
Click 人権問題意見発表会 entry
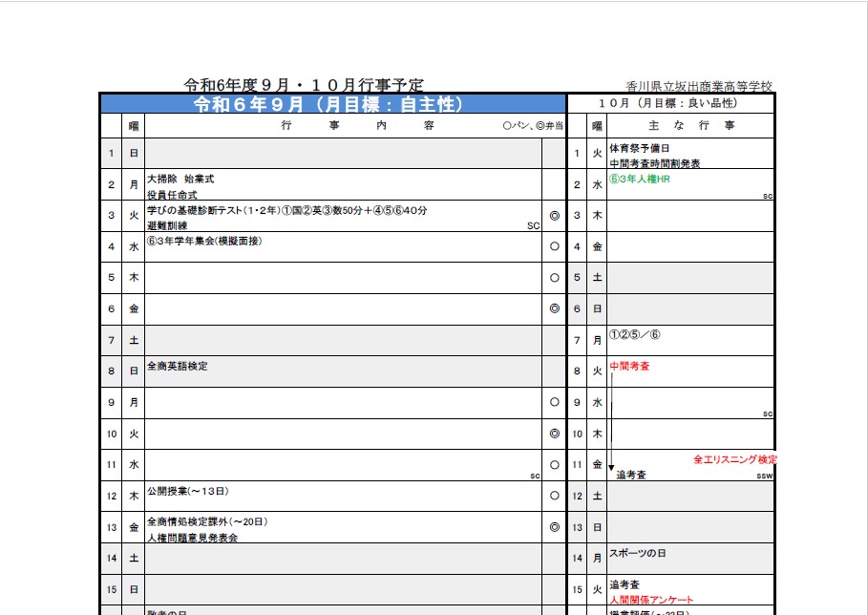193,538
